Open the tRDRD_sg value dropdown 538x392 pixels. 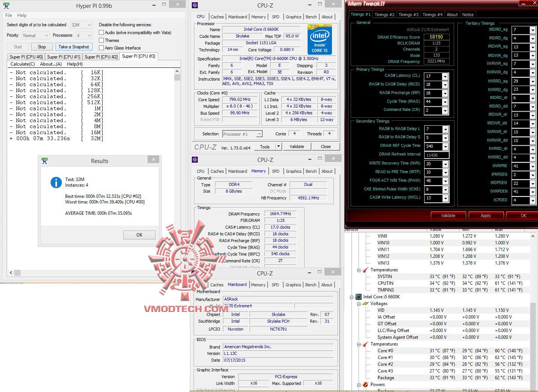(x=532, y=30)
